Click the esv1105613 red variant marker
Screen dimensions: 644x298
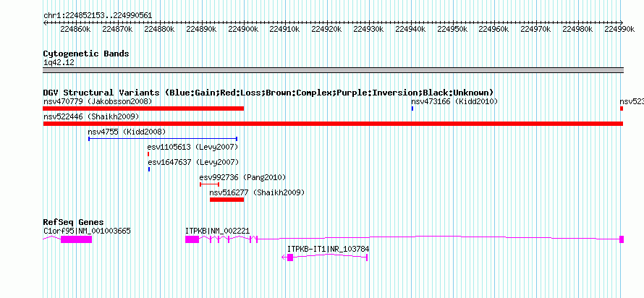pyautogui.click(x=148, y=154)
